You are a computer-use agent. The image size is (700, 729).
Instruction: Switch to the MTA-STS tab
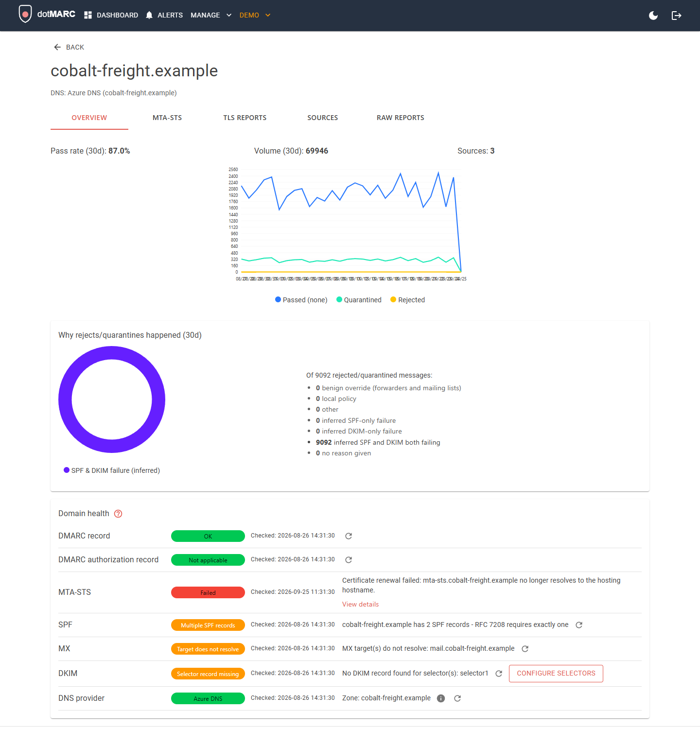[167, 118]
